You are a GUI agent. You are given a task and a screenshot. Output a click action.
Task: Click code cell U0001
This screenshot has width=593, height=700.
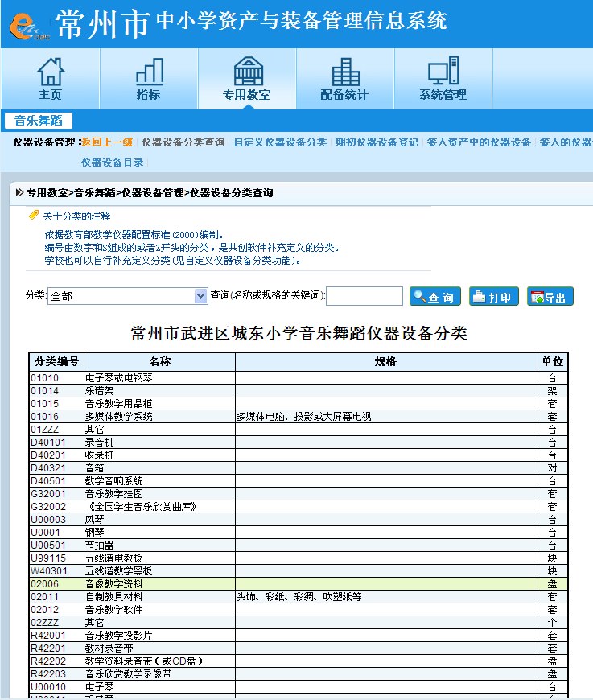[56, 533]
